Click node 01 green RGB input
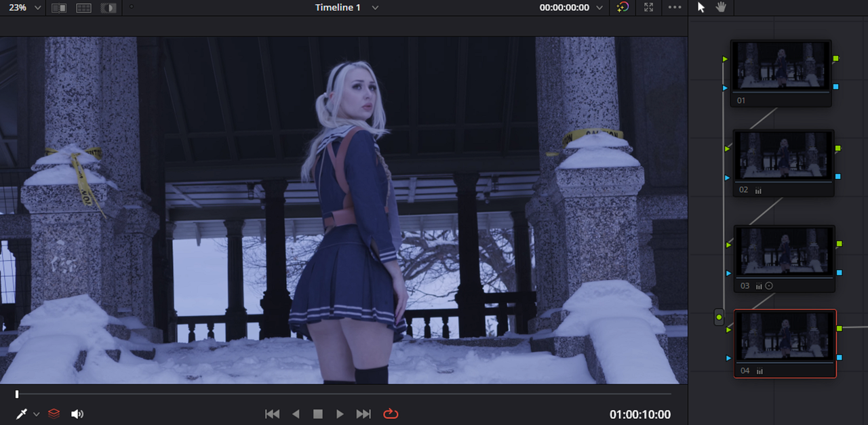This screenshot has width=868, height=425. [x=726, y=60]
